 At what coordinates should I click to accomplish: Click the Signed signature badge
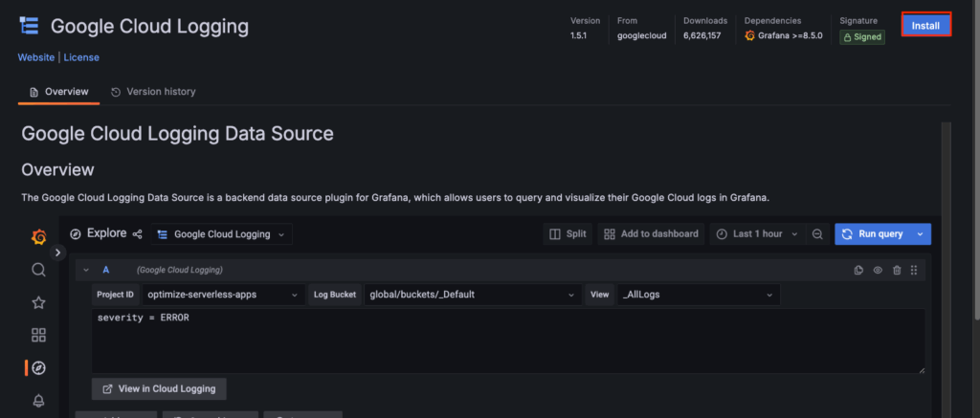coord(862,37)
